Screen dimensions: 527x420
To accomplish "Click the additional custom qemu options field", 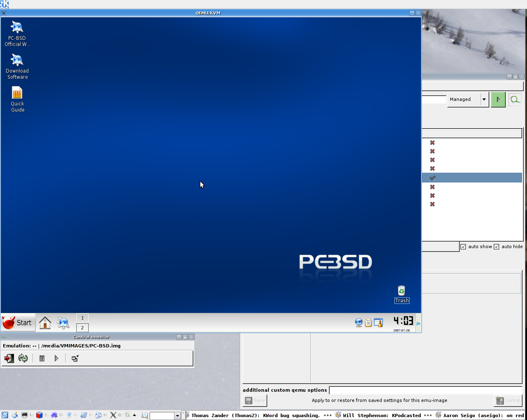I will click(426, 390).
